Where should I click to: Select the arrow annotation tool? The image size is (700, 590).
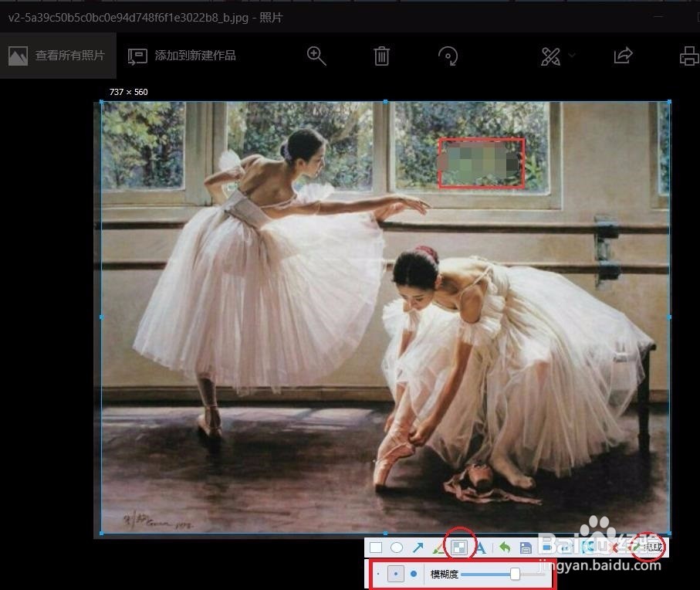point(418,548)
